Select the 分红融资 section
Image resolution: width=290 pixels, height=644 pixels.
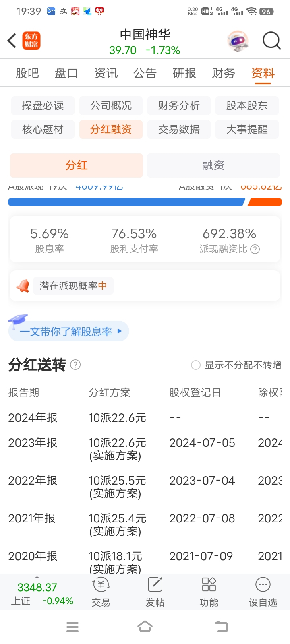click(111, 130)
